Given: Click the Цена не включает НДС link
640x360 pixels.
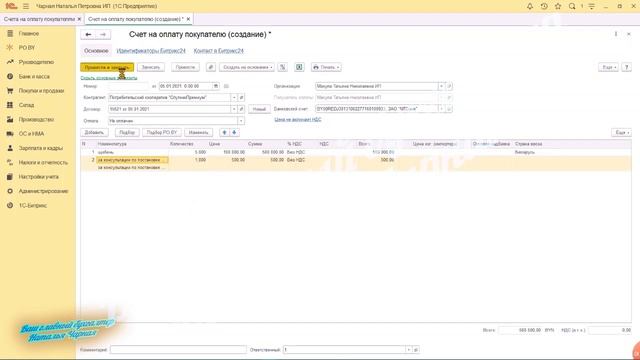Looking at the screenshot, I should (298, 120).
